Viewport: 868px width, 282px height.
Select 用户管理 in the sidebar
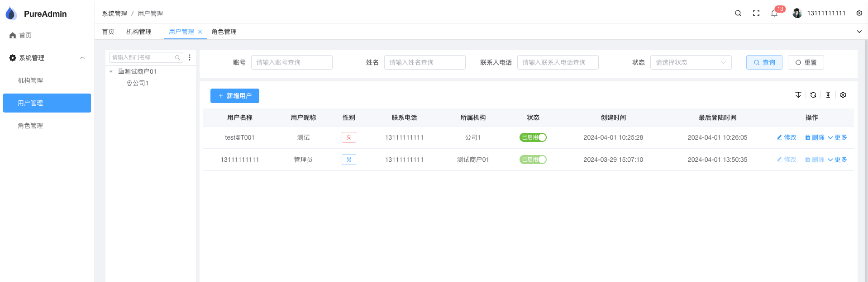(x=47, y=103)
